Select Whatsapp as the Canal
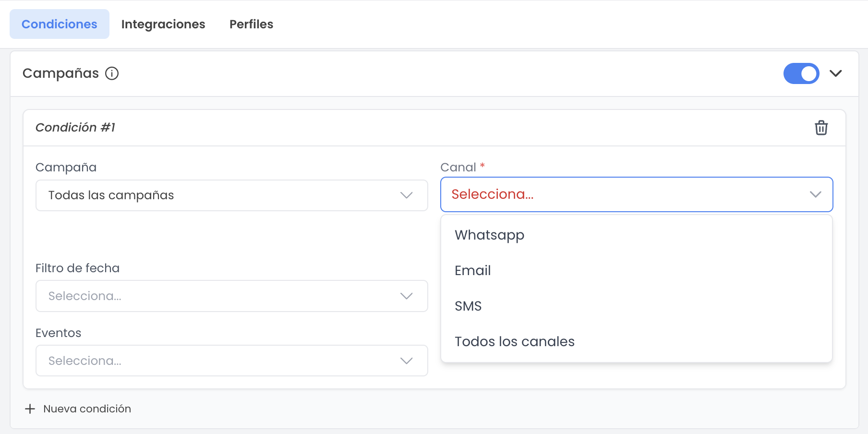Viewport: 868px width, 434px height. coord(489,235)
